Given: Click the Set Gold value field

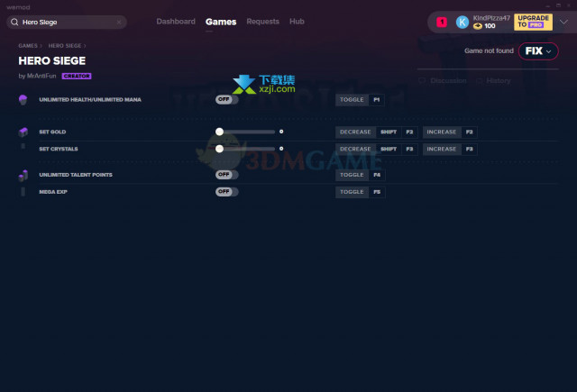Looking at the screenshot, I should coord(281,132).
